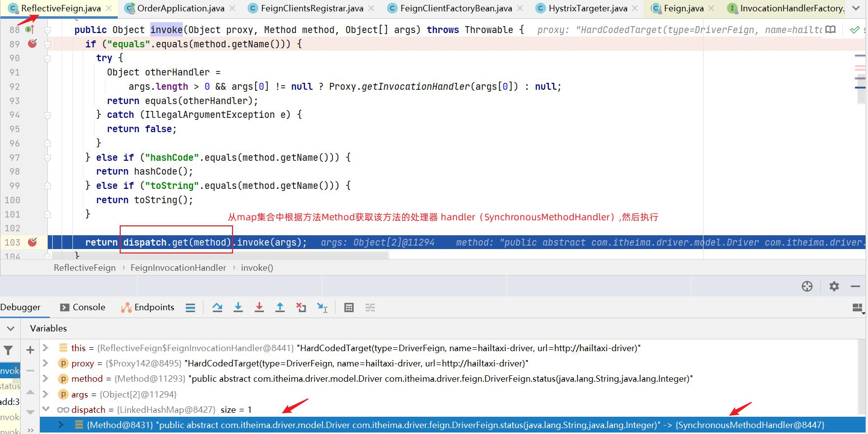Collapse the hashCode else-if fold on line 97
Viewport: 868px width, 434px height.
pyautogui.click(x=48, y=158)
